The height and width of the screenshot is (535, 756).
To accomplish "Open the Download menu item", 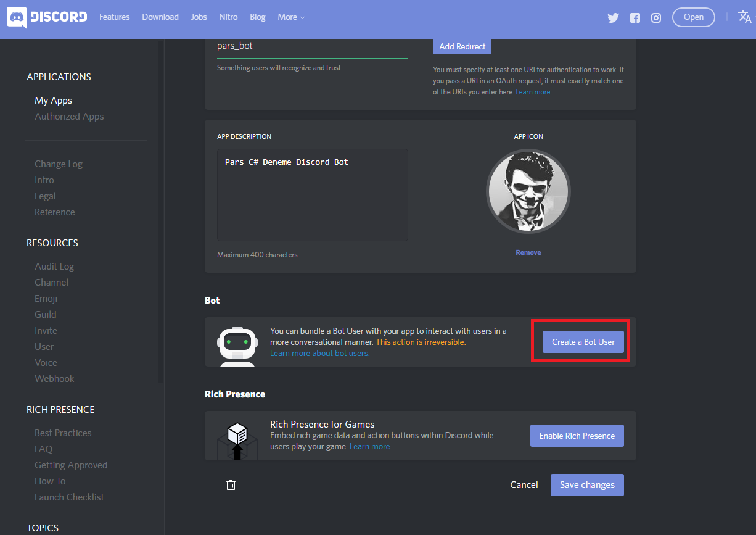I will point(160,17).
